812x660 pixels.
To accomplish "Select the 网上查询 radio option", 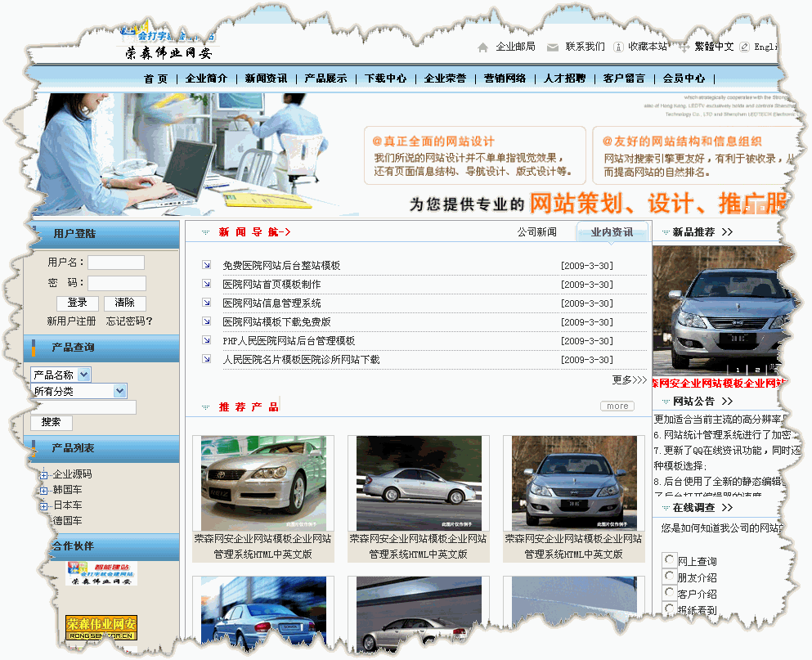I will coord(669,559).
